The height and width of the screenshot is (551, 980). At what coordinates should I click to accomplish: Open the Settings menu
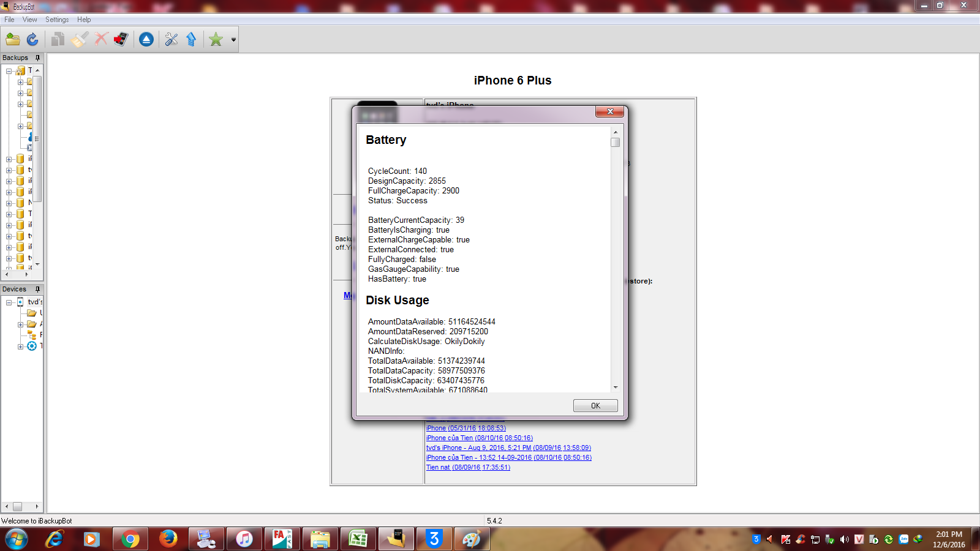(57, 20)
